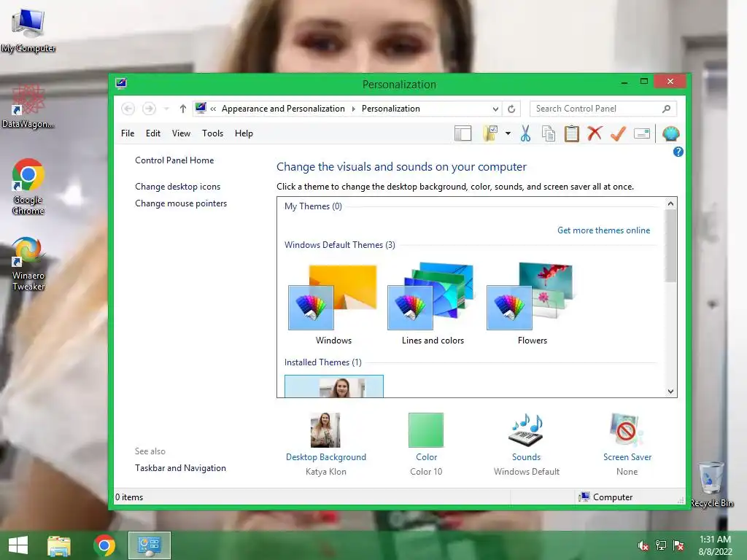This screenshot has height=560, width=747.
Task: Open the Recycle Bin
Action: tap(711, 484)
